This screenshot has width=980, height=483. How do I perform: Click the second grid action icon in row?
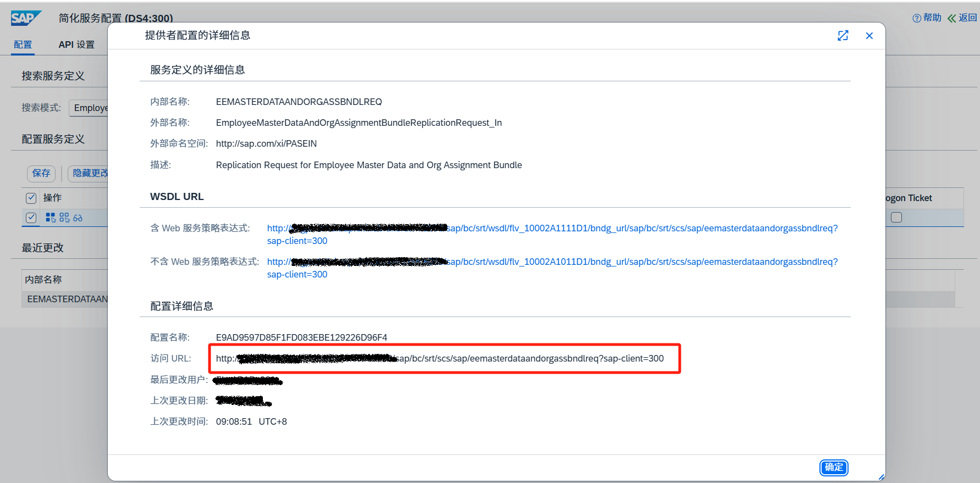click(64, 218)
